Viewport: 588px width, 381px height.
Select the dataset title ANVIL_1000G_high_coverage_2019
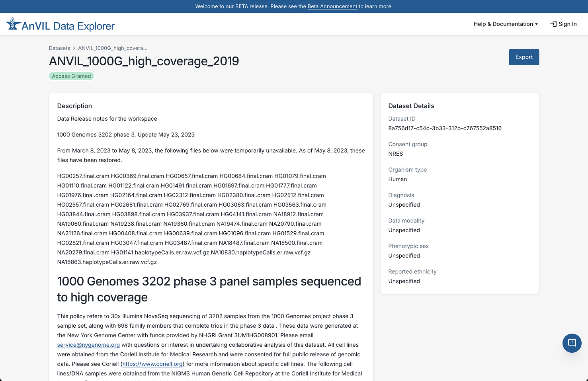click(x=144, y=61)
